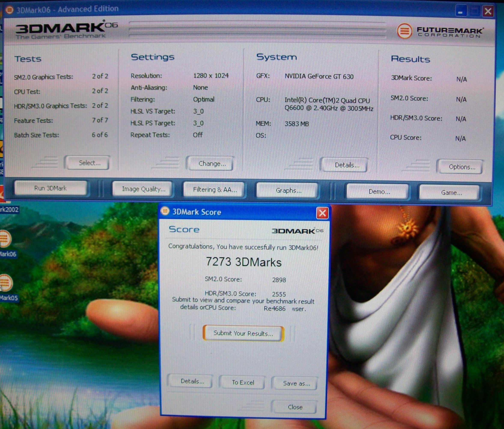Screen dimensions: 504x429
Task: Launch the Game button
Action: (x=450, y=193)
